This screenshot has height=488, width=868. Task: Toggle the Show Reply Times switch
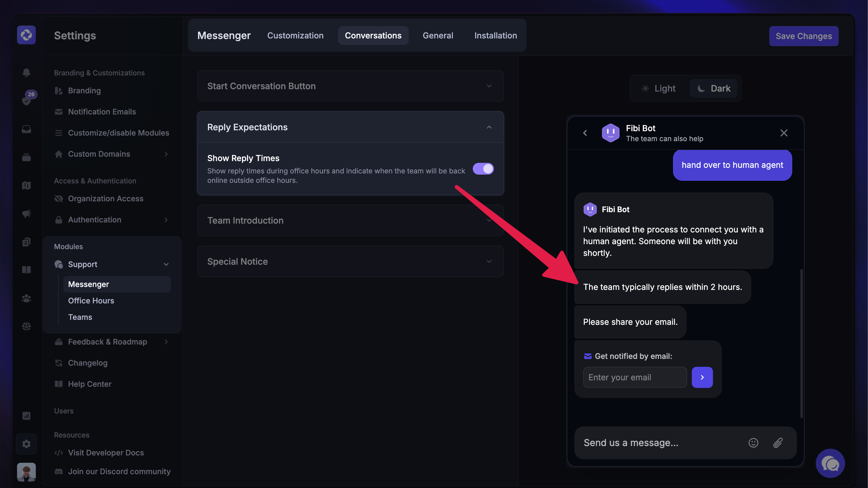coord(483,169)
